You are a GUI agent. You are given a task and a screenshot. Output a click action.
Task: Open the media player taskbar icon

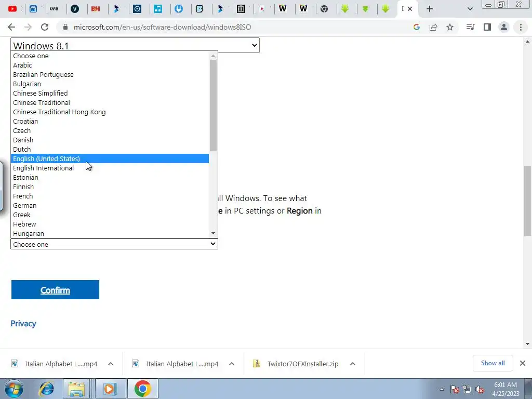click(x=109, y=389)
